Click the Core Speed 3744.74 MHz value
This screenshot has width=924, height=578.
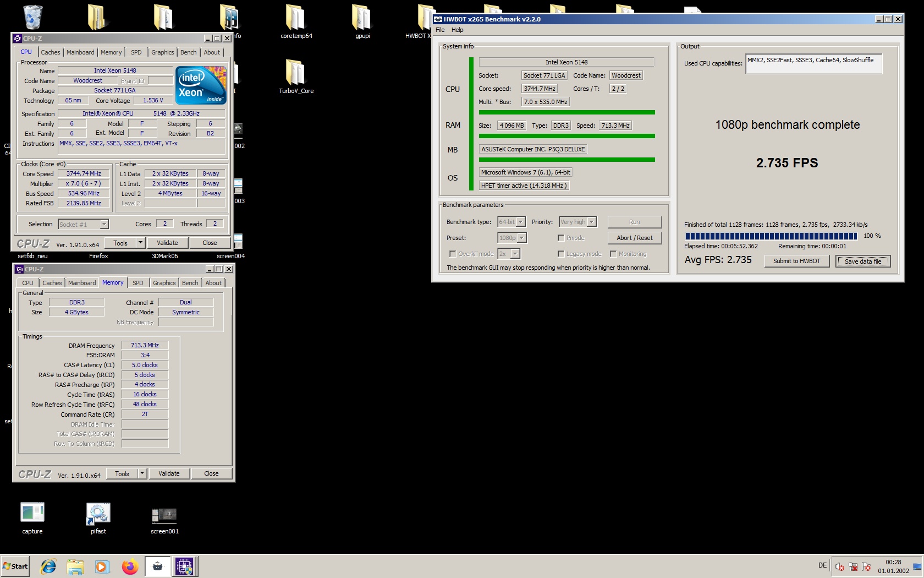click(84, 173)
